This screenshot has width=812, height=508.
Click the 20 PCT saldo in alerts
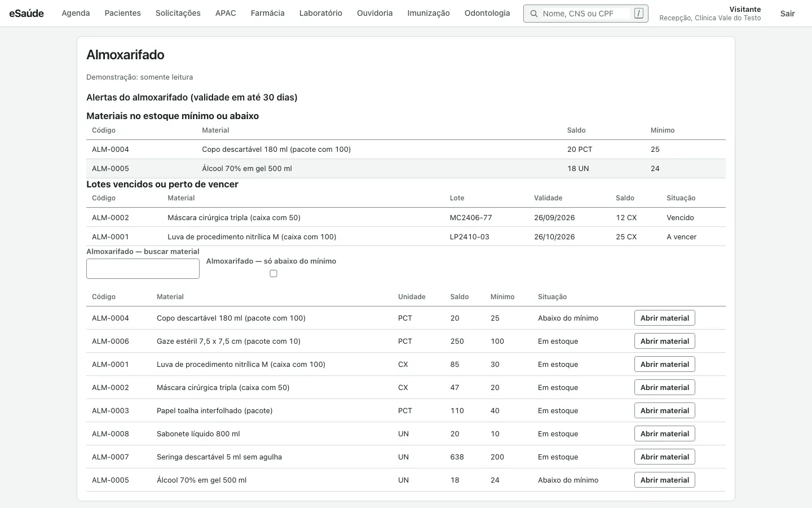580,149
